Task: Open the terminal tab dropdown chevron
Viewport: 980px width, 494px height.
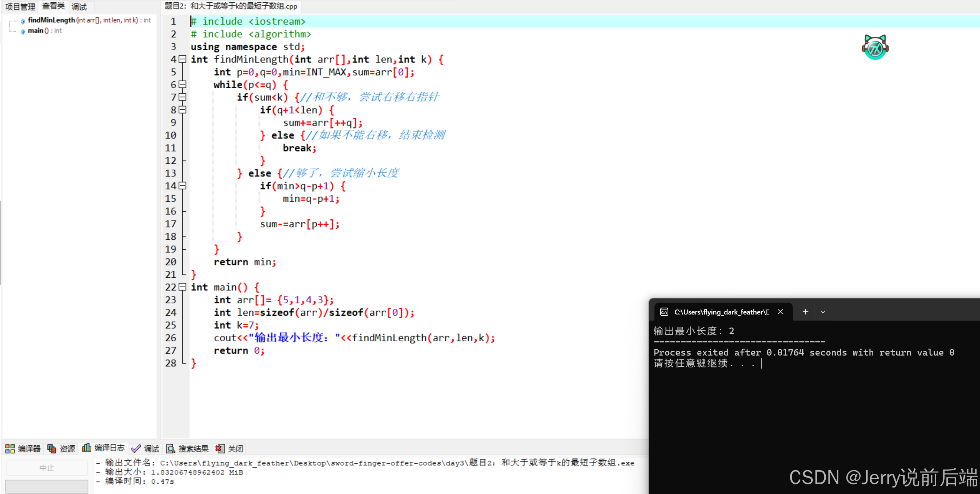Action: [823, 312]
